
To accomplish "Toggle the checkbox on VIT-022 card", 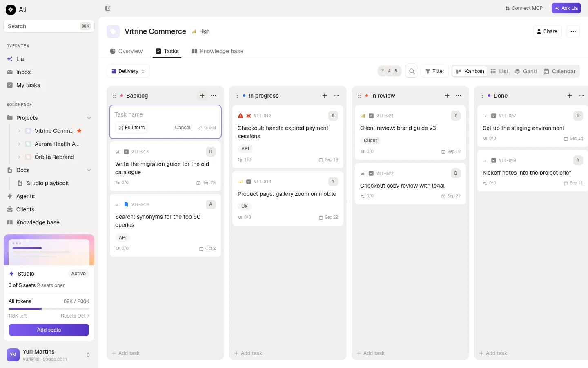I will [371, 173].
